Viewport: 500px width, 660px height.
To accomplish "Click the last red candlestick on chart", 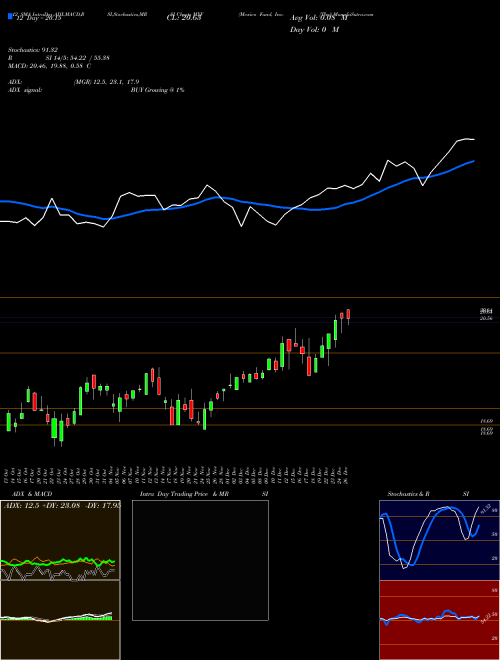I will pyautogui.click(x=348, y=314).
